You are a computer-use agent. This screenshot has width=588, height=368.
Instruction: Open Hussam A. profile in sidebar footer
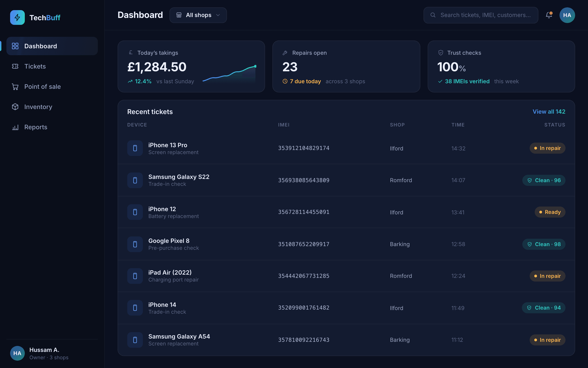point(52,353)
